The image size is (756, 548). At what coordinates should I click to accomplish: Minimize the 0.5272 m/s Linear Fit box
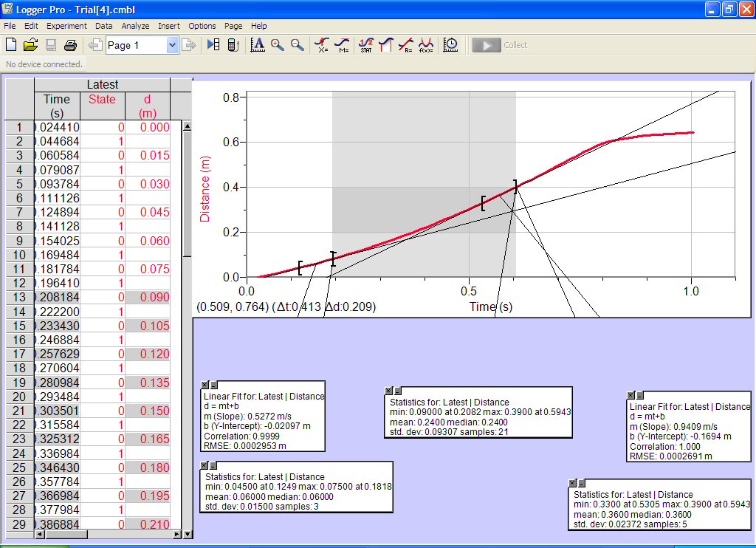coord(213,385)
